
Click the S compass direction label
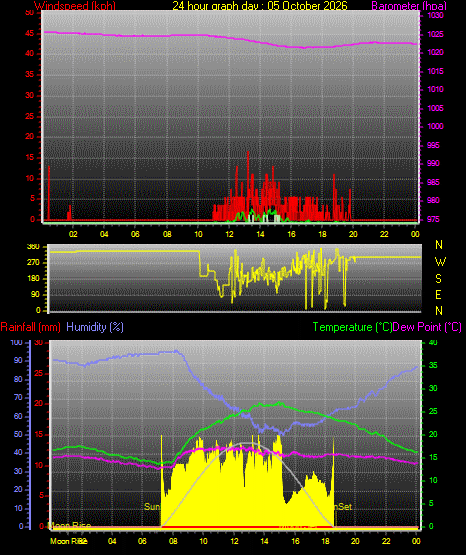pyautogui.click(x=438, y=279)
